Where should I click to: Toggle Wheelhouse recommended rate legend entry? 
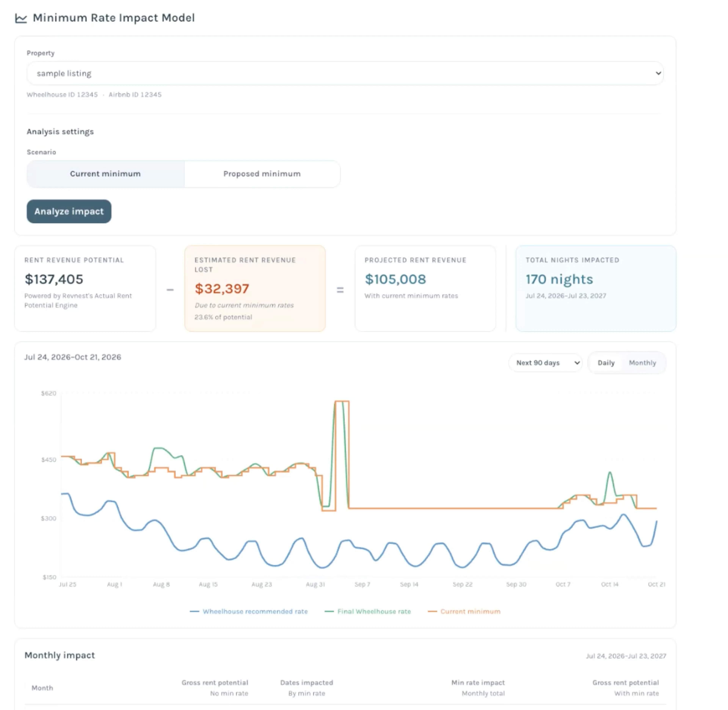click(249, 612)
